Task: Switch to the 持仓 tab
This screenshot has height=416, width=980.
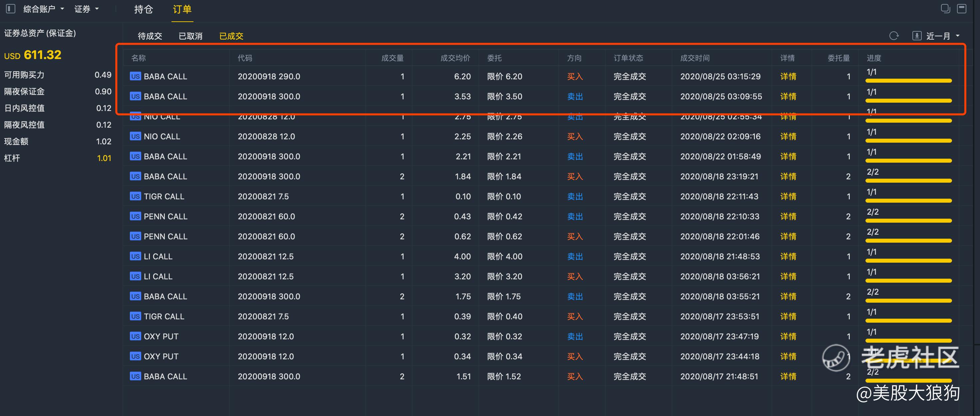Action: coord(144,9)
